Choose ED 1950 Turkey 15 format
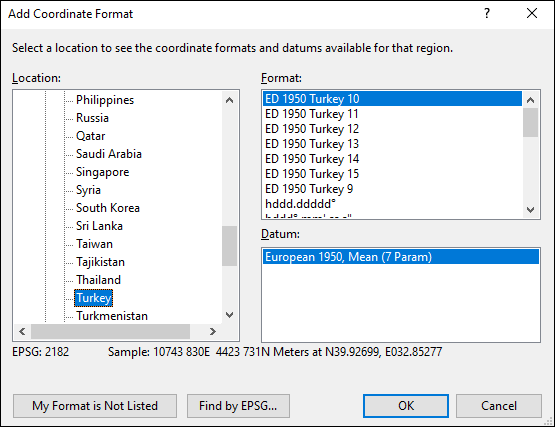Viewport: 555px width, 427px height. (392, 174)
